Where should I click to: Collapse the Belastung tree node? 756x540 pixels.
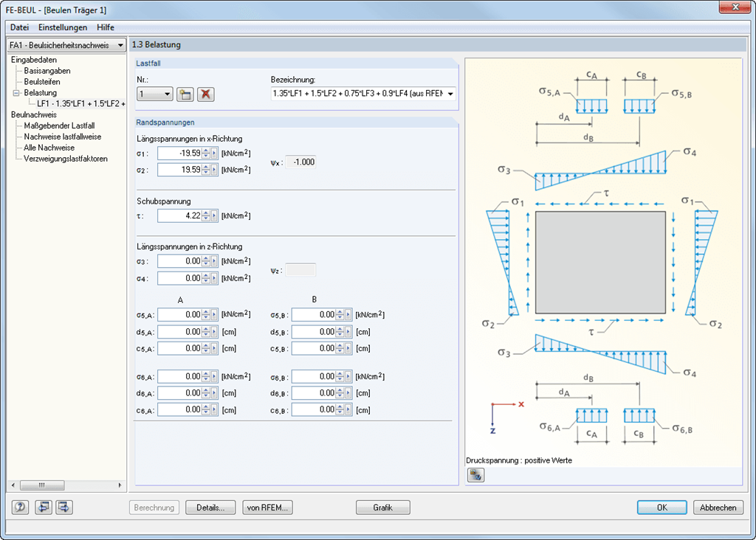pyautogui.click(x=16, y=93)
